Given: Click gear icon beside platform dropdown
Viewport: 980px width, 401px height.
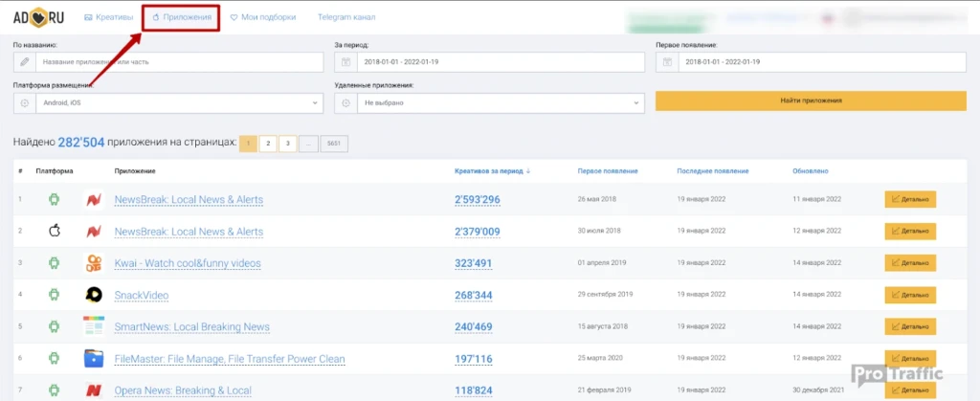Looking at the screenshot, I should (25, 103).
